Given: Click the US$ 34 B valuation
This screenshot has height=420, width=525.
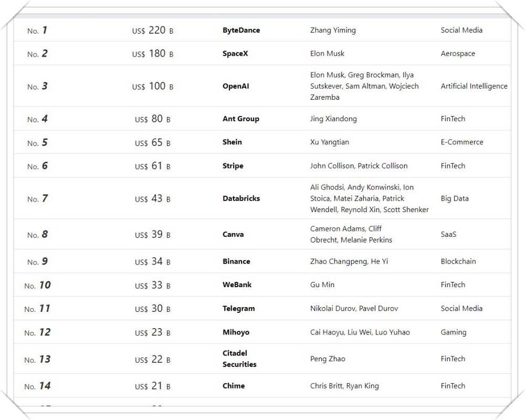Looking at the screenshot, I should pos(153,261).
